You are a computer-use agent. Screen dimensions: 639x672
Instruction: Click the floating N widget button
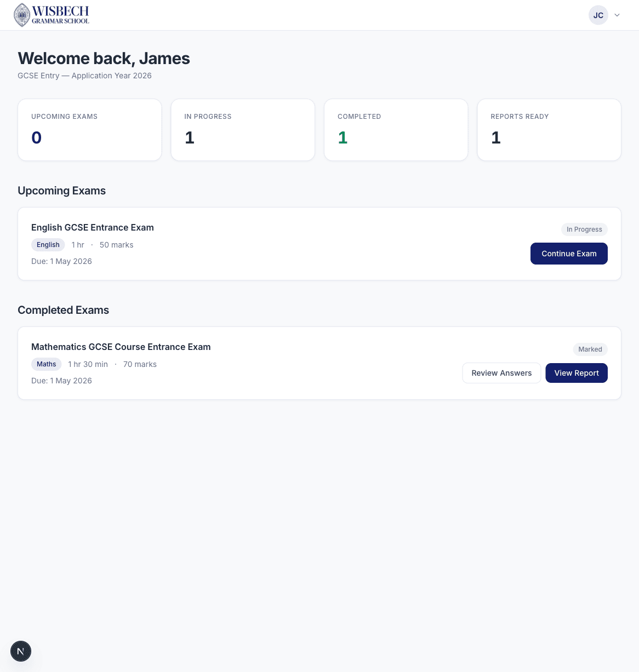click(21, 651)
